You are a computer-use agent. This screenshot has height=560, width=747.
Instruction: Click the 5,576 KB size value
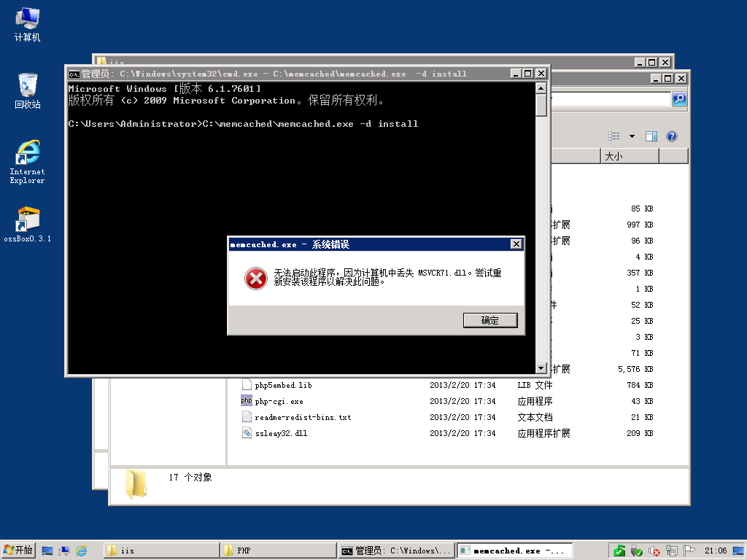[x=635, y=369]
